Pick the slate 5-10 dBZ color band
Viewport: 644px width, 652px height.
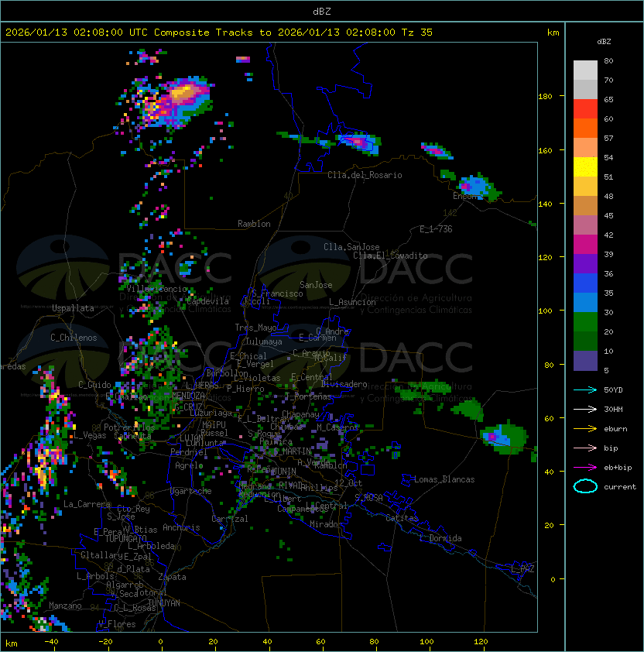coord(585,361)
